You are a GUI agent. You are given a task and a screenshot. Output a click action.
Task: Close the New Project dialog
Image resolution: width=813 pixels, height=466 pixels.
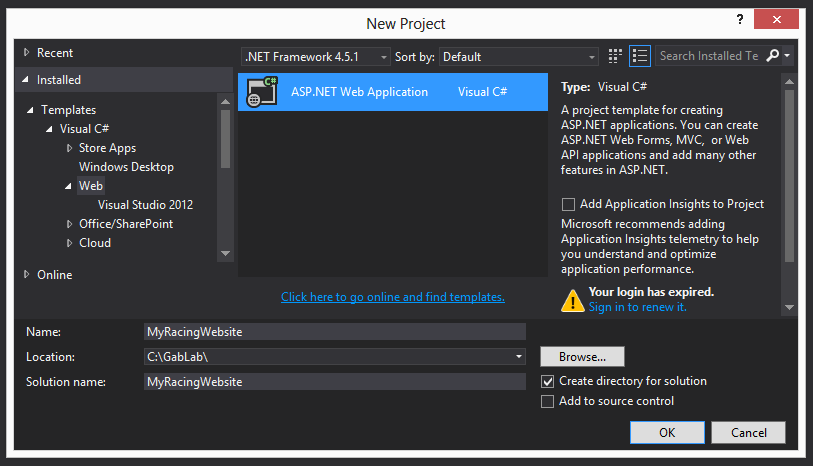point(776,20)
